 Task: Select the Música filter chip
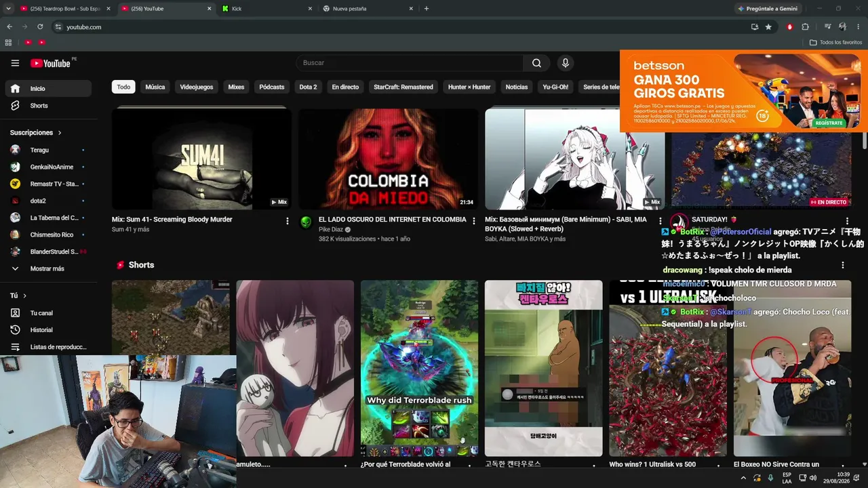click(155, 87)
